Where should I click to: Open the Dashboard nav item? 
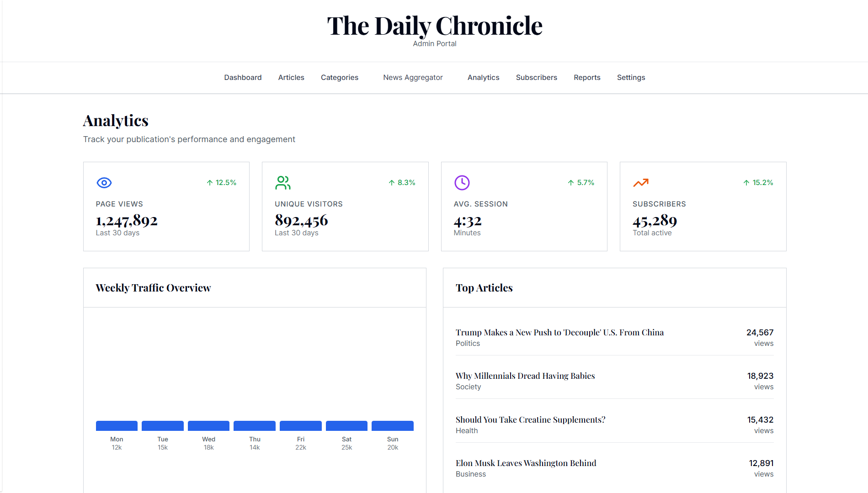pyautogui.click(x=243, y=78)
